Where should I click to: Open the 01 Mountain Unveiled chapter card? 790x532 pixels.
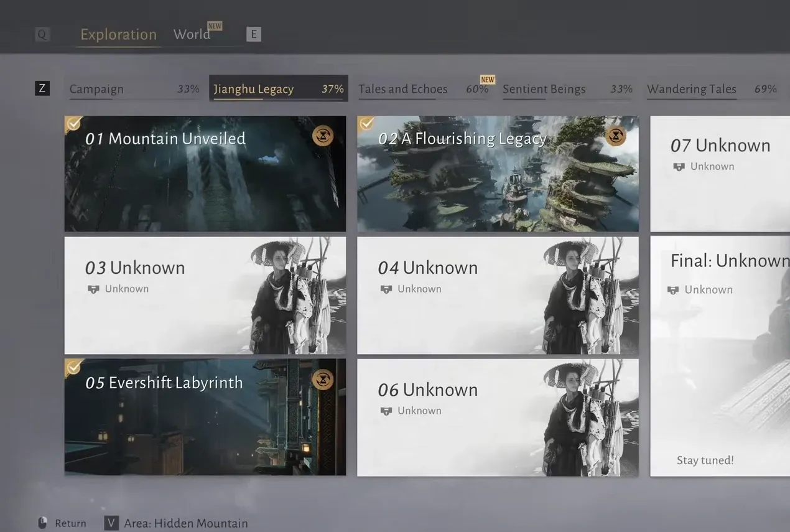coord(205,174)
